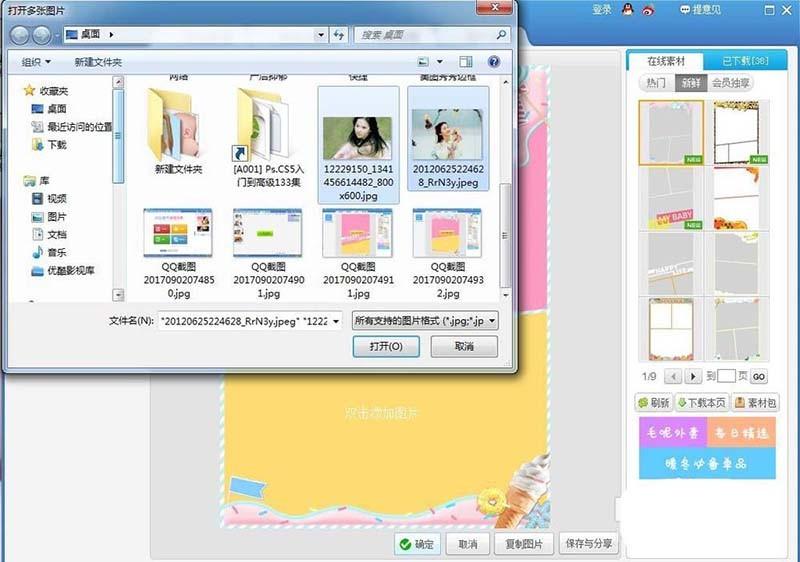Click the QQ penguin login icon
The height and width of the screenshot is (562, 800).
[x=626, y=9]
